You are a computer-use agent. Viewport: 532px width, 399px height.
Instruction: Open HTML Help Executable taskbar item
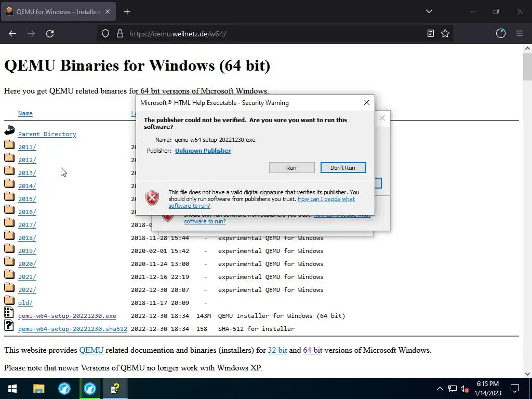coord(115,389)
